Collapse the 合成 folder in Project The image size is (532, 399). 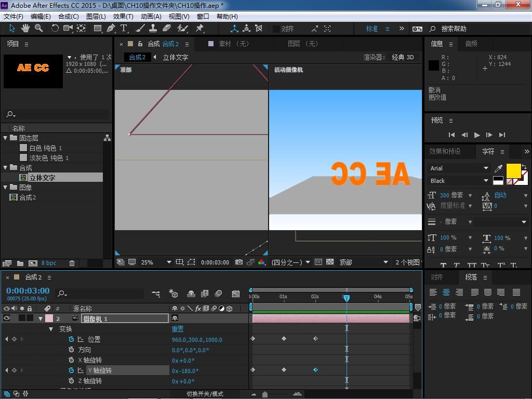click(x=5, y=168)
